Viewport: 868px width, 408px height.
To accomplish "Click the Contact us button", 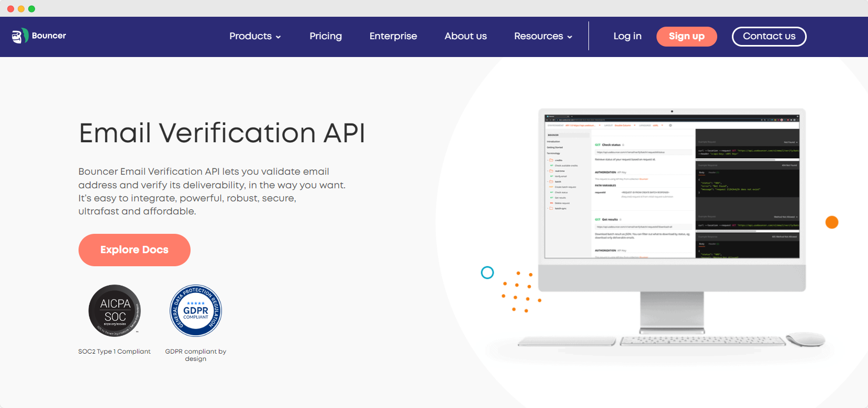I will click(x=769, y=37).
